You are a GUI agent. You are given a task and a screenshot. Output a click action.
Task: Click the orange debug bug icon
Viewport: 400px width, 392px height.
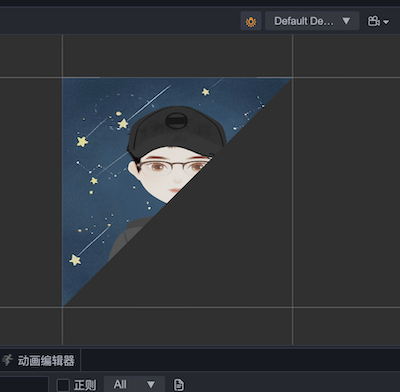pyautogui.click(x=251, y=22)
